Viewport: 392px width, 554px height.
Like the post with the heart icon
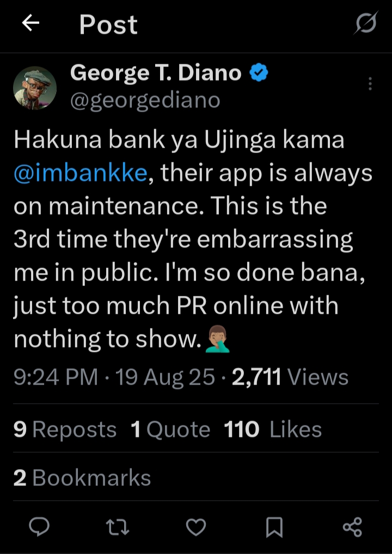click(x=196, y=526)
